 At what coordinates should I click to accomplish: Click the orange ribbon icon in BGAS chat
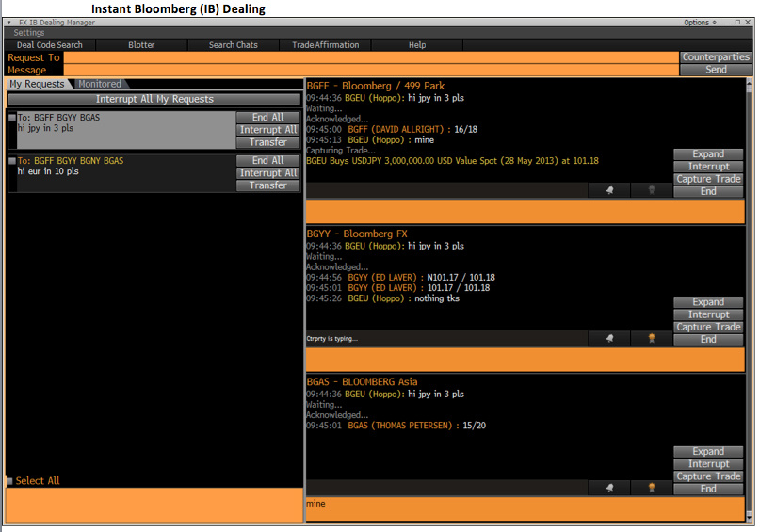(651, 488)
